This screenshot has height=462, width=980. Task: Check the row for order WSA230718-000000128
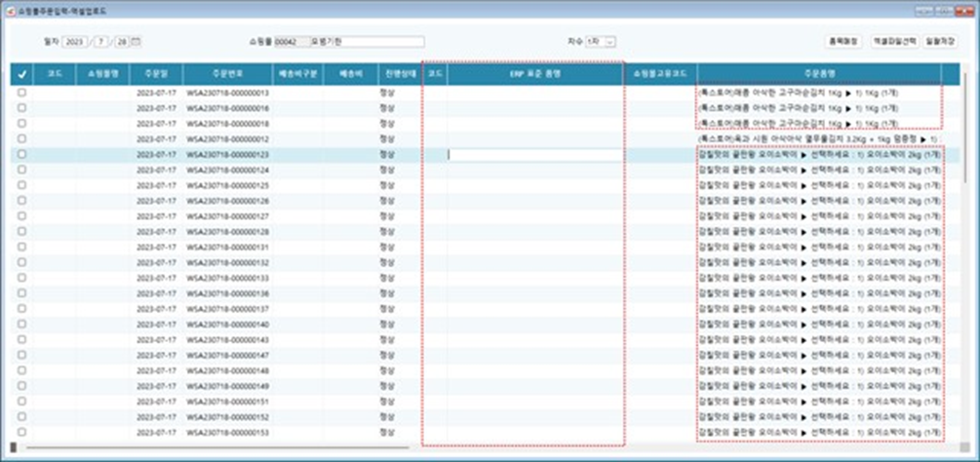pos(21,232)
